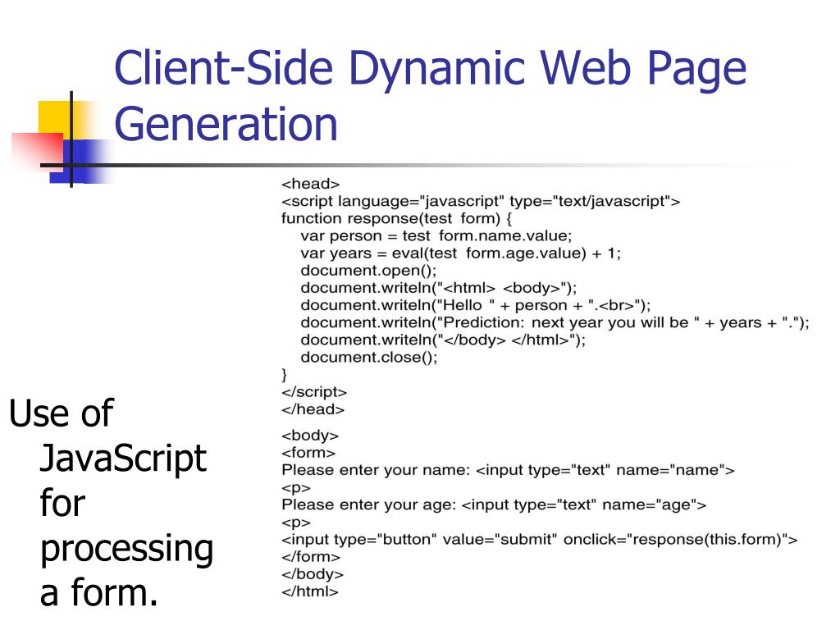Select the "Please enter your name:" line
Viewport: 840px width, 630px height.
[x=508, y=470]
